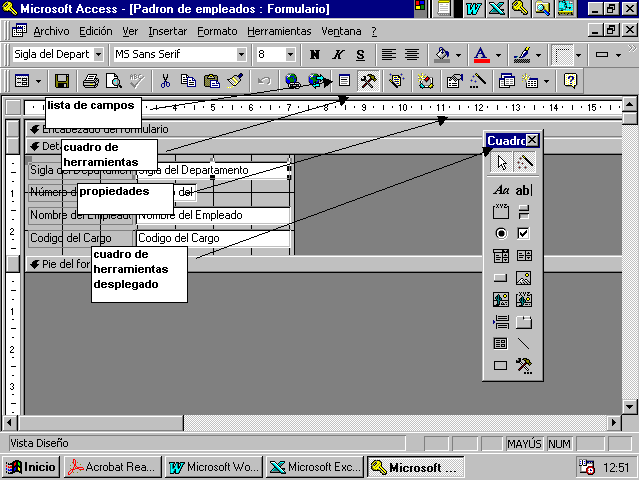Image resolution: width=639 pixels, height=480 pixels.
Task: Toggle italic formatting (K)
Action: pos(337,55)
